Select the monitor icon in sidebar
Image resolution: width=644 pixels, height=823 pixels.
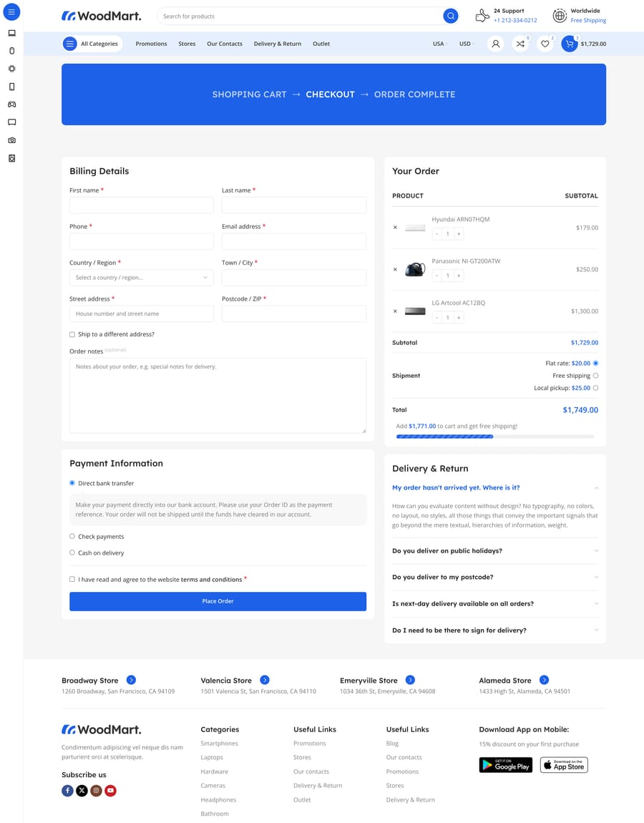(11, 122)
